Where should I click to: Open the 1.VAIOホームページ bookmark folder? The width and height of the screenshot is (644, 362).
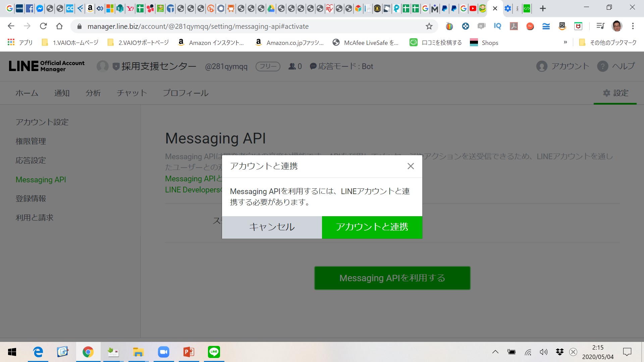pos(70,43)
